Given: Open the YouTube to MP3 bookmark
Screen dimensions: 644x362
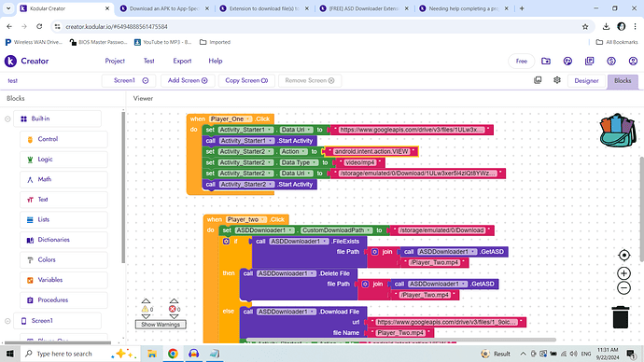Looking at the screenshot, I should (x=163, y=42).
